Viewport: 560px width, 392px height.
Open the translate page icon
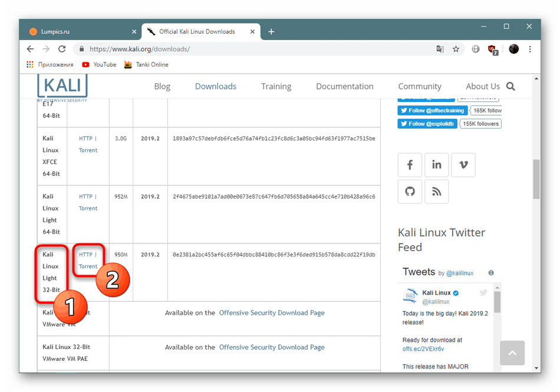pos(440,49)
